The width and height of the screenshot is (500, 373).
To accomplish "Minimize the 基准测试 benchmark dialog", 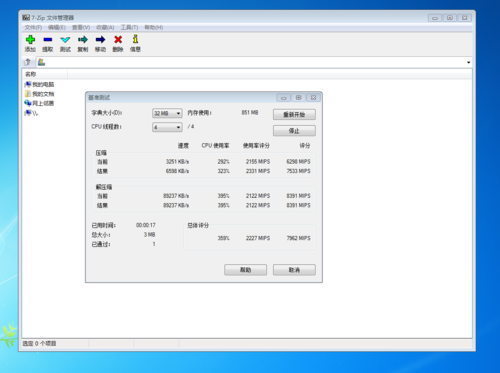I will pyautogui.click(x=283, y=98).
